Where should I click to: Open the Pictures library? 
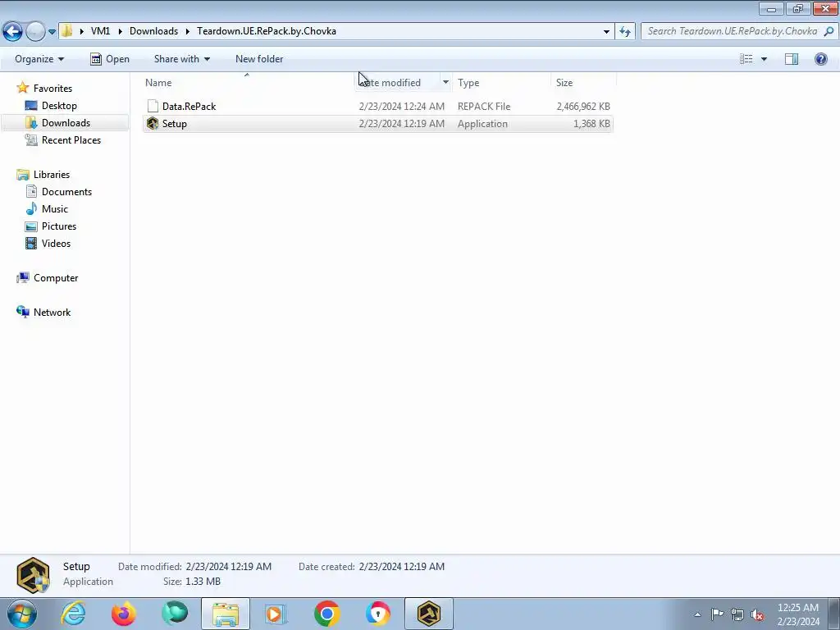coord(59,226)
